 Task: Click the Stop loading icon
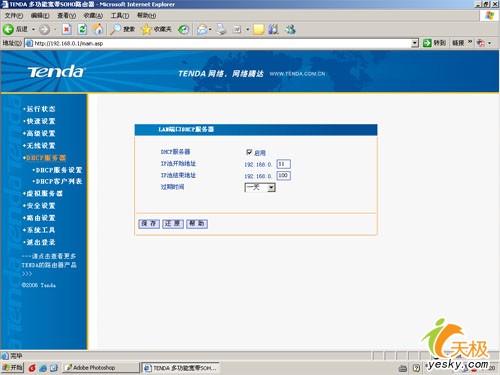tap(67, 29)
